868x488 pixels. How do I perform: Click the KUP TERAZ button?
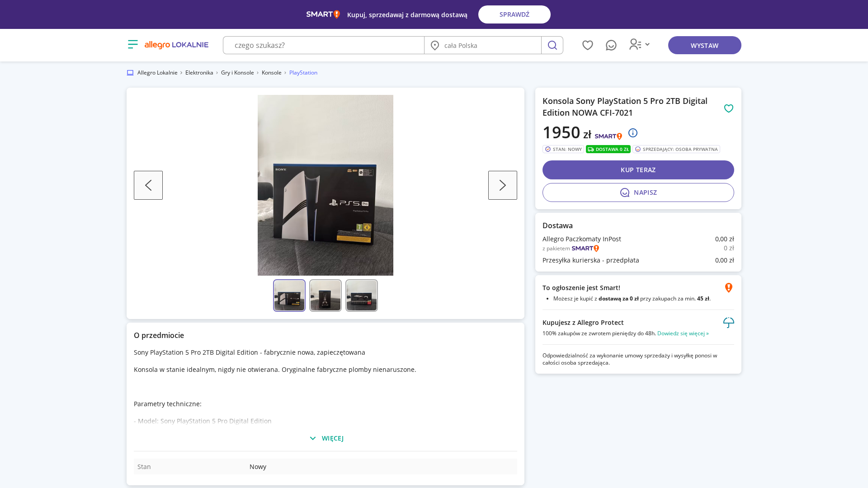point(638,170)
